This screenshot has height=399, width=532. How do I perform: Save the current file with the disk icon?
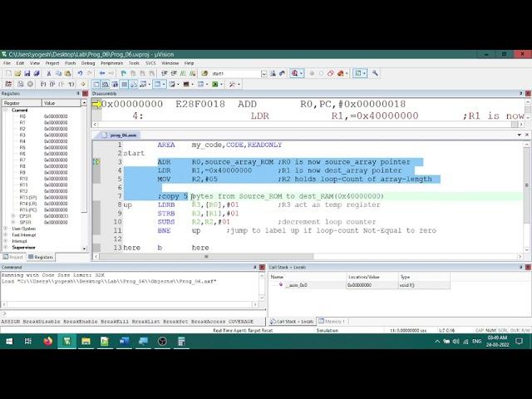tap(27, 73)
